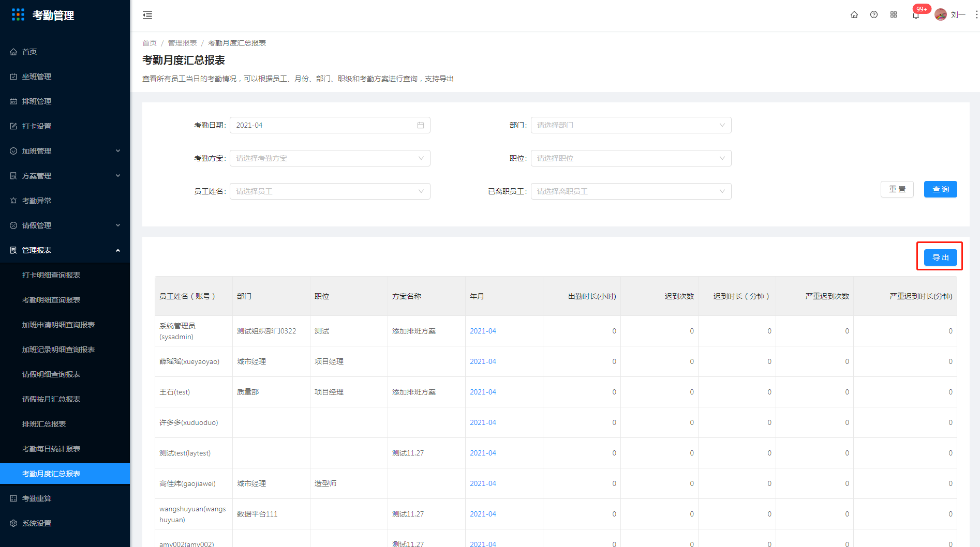Open the vertical more-options menu icon
The width and height of the screenshot is (980, 547).
[976, 15]
